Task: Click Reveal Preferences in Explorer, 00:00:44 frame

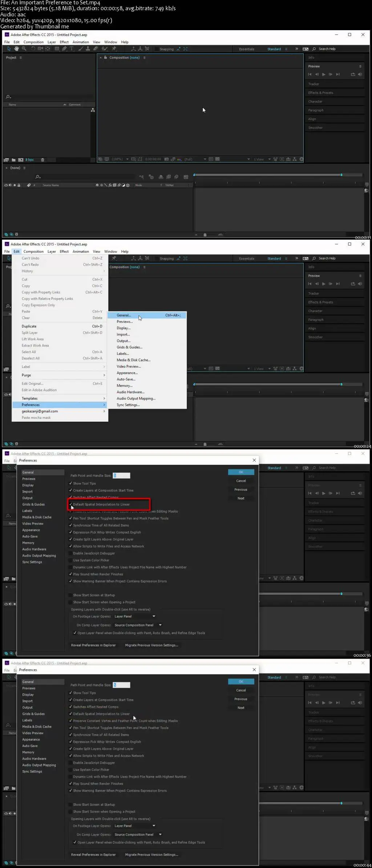Action: pos(93,855)
